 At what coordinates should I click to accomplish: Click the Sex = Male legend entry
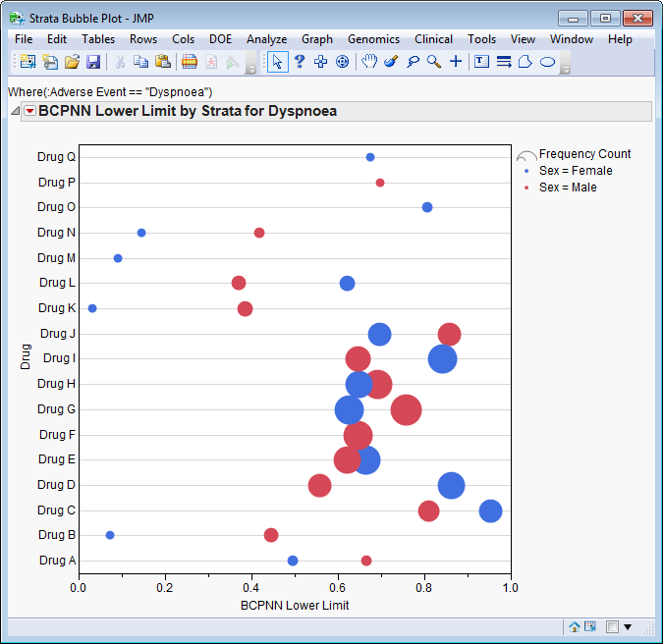568,187
